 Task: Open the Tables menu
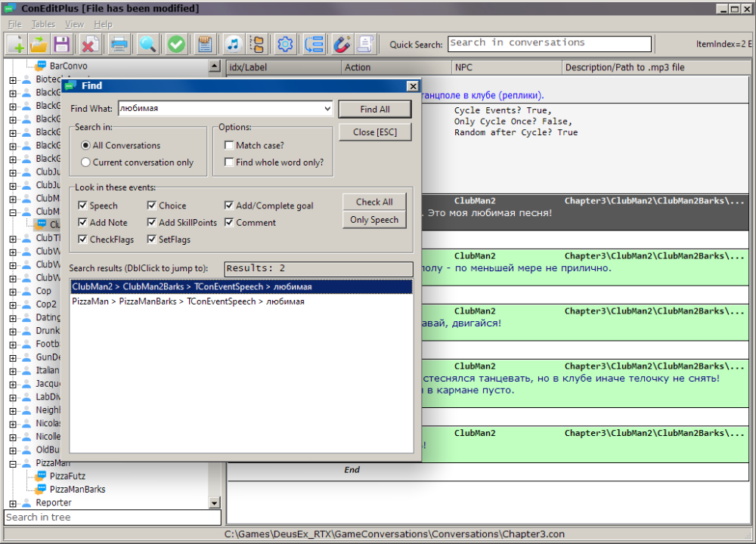pos(43,24)
